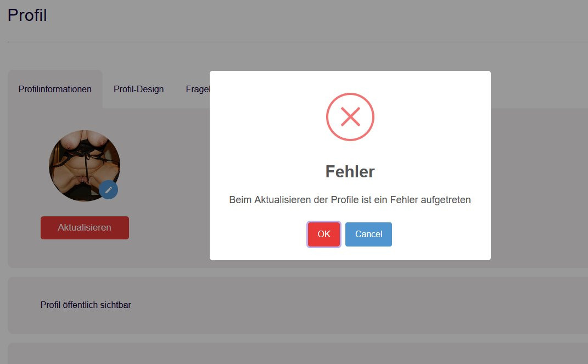
Task: Switch to the Profilinformationen tab
Action: pos(55,89)
